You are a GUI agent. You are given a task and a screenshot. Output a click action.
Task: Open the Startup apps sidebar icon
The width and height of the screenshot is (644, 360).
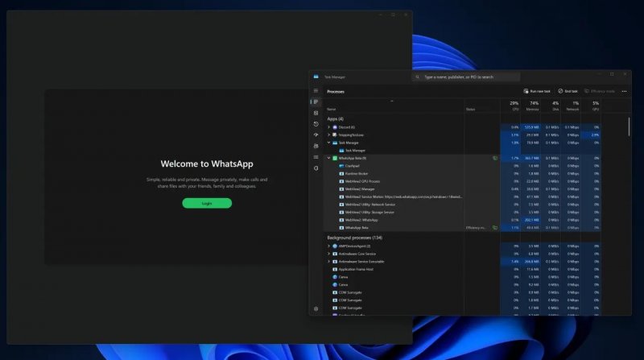[x=316, y=134]
